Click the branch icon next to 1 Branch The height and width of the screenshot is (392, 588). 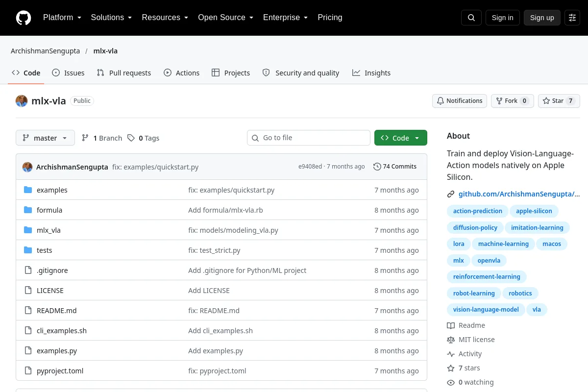(85, 138)
